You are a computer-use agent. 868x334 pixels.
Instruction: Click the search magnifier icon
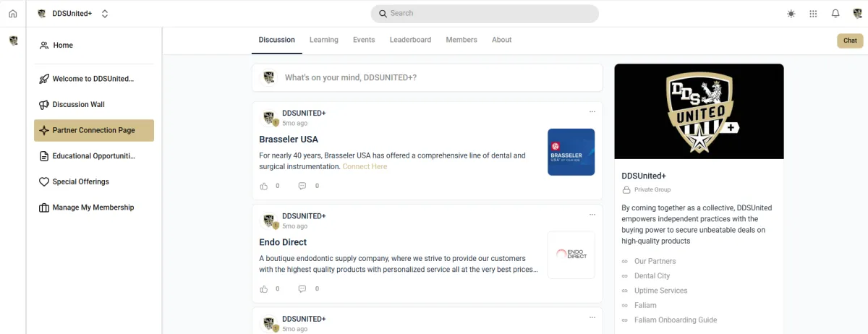pos(383,14)
